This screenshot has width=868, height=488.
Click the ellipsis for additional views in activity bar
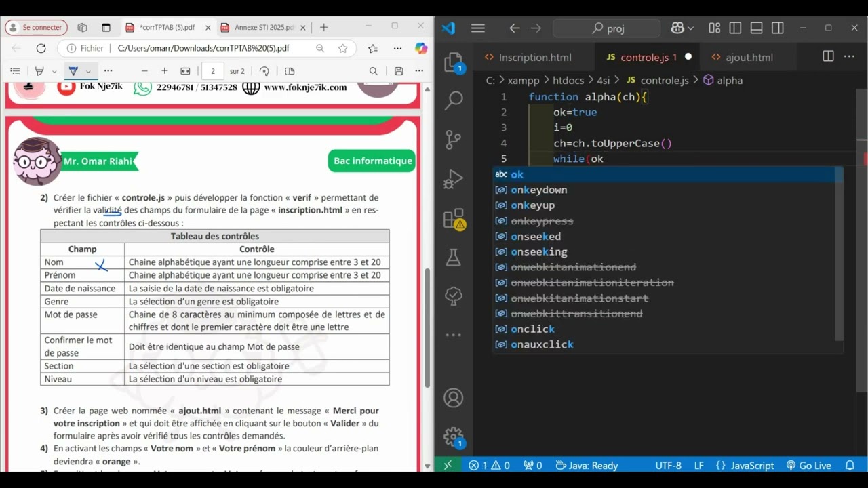click(453, 335)
